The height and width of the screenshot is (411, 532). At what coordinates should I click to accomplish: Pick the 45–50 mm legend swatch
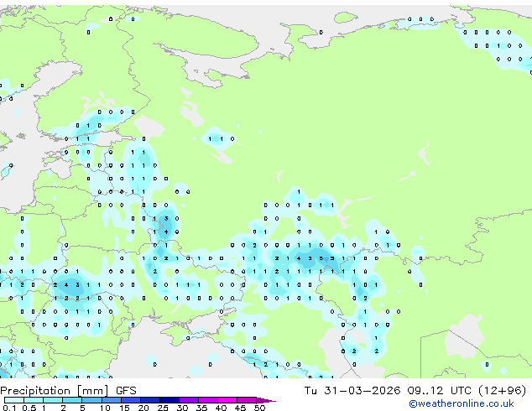[247, 400]
